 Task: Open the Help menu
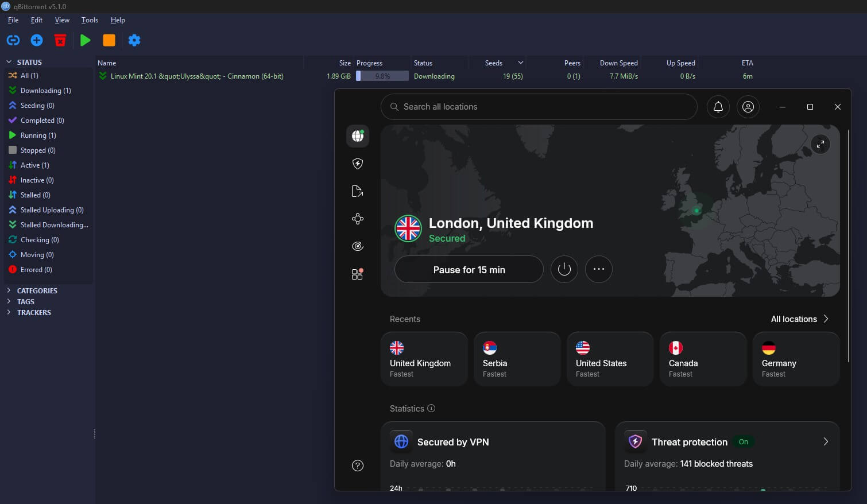point(118,20)
